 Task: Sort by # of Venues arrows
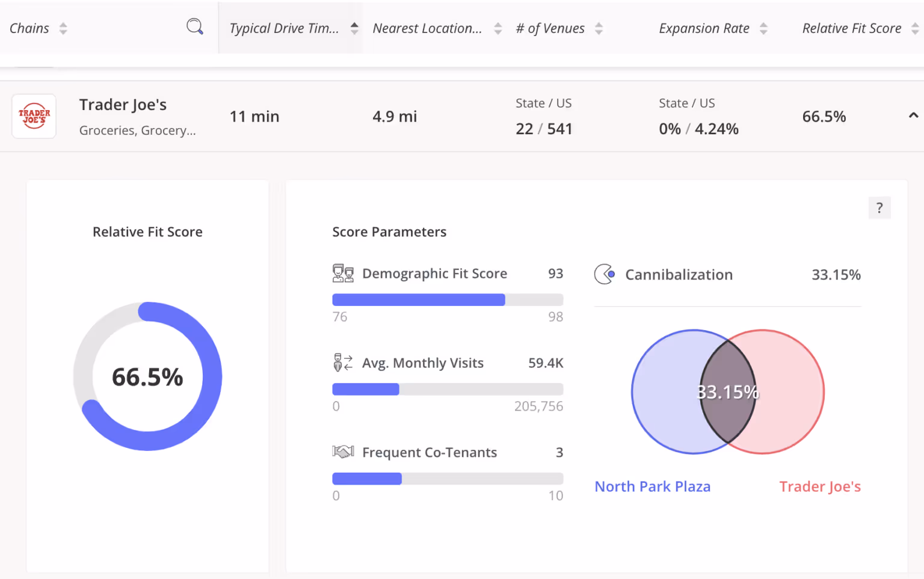point(599,28)
